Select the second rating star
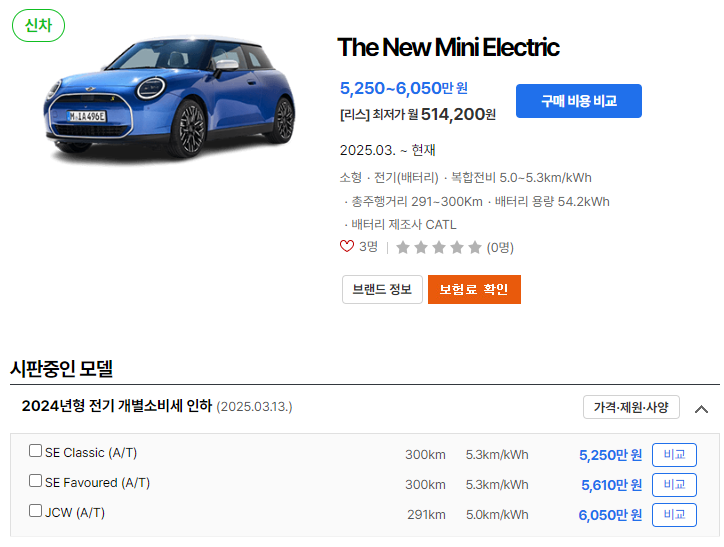This screenshot has height=547, width=724. [x=421, y=248]
